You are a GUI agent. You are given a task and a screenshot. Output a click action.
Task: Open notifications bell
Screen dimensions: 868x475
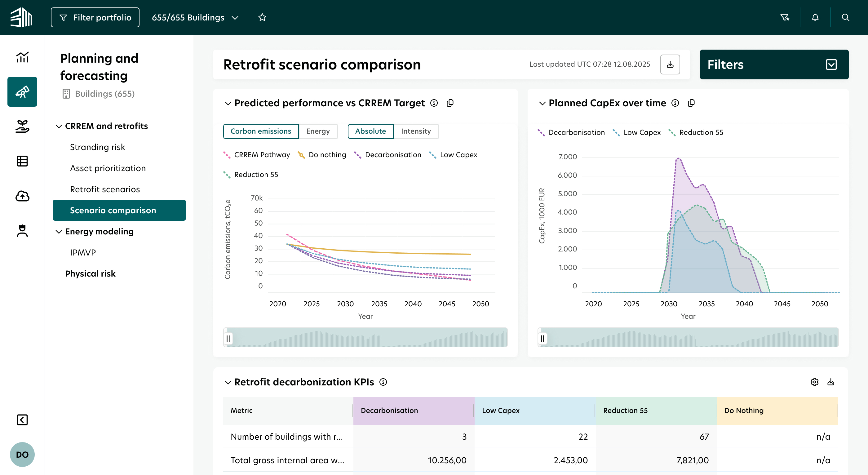(815, 17)
